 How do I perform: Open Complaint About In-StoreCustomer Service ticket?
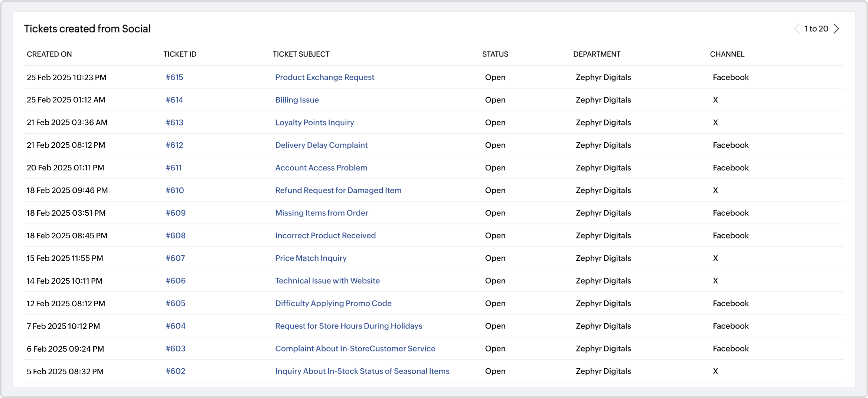(355, 349)
